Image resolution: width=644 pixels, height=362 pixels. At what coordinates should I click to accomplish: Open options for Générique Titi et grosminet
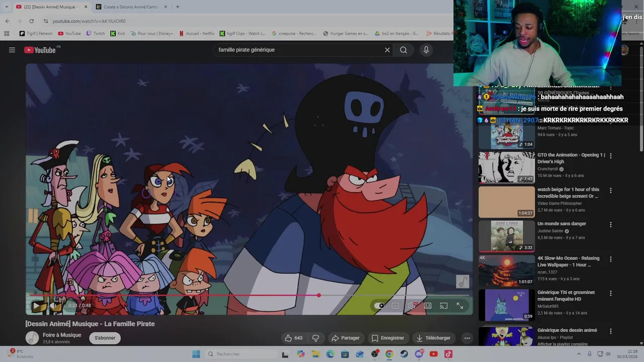(x=611, y=293)
